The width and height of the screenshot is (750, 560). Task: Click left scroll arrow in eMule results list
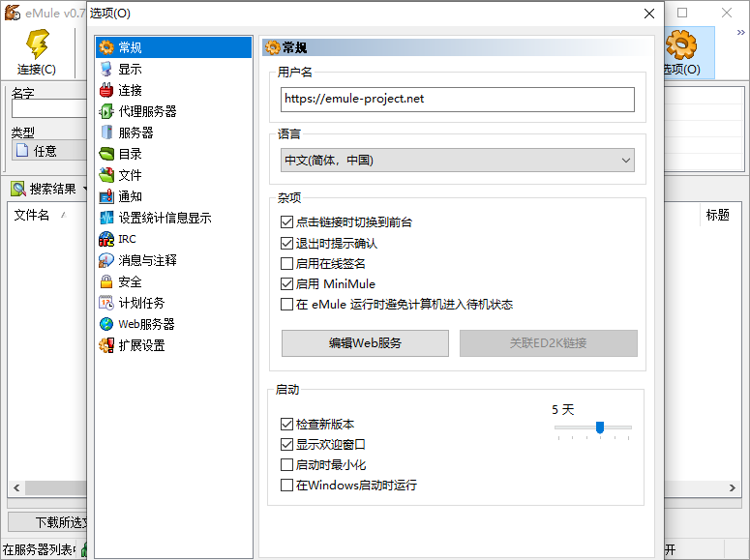pos(16,487)
